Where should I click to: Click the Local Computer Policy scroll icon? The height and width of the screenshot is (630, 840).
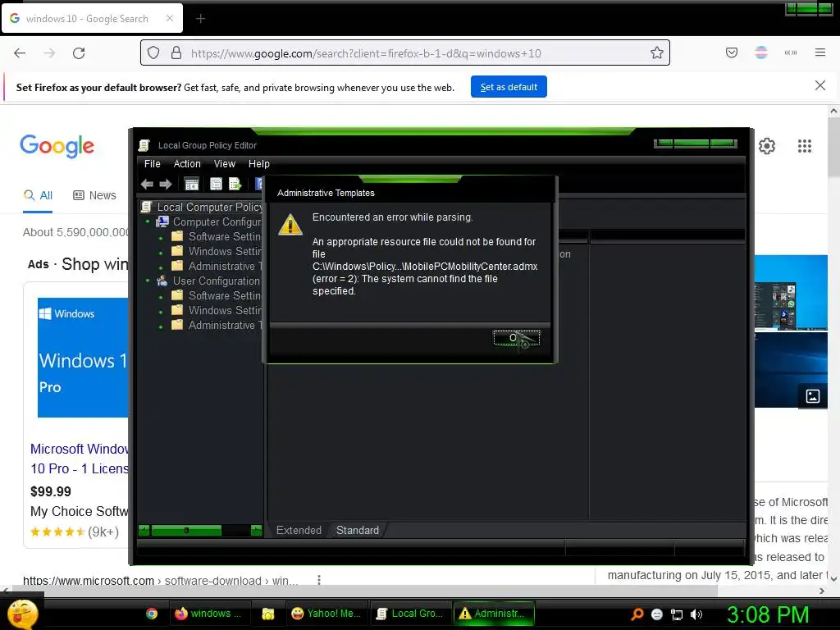click(x=146, y=207)
